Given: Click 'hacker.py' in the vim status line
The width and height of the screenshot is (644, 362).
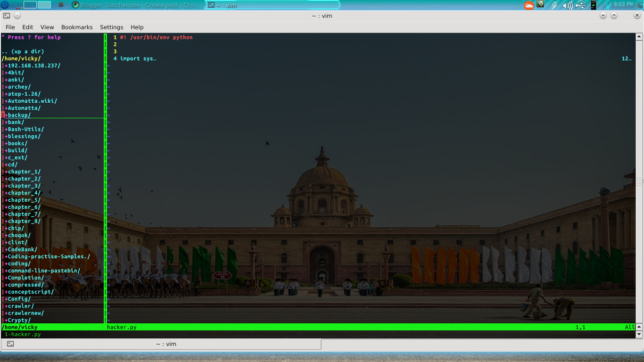Looking at the screenshot, I should click(122, 327).
